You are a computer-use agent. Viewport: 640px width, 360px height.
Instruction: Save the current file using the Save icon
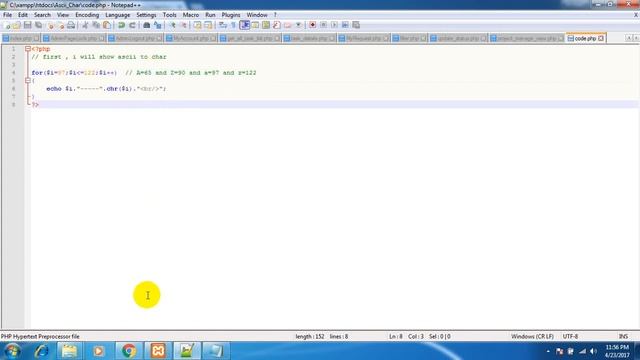tap(28, 25)
